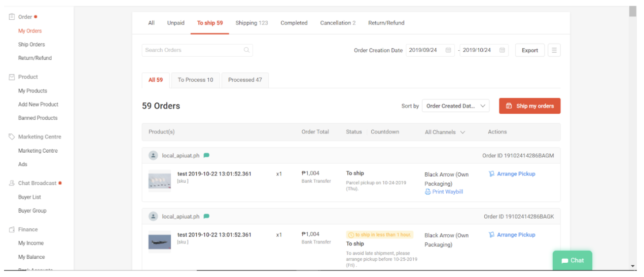Open Ads in the sidebar
644x277 pixels.
(23, 164)
